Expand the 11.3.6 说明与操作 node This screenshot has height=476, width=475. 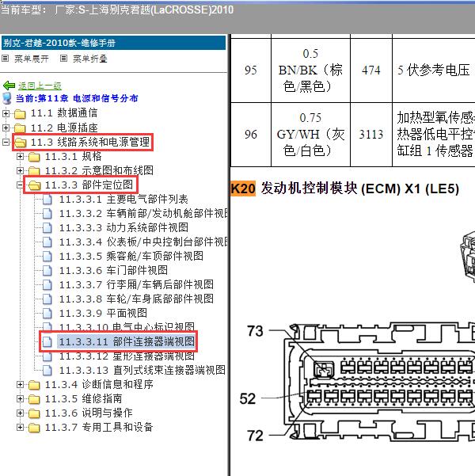[x=20, y=413]
